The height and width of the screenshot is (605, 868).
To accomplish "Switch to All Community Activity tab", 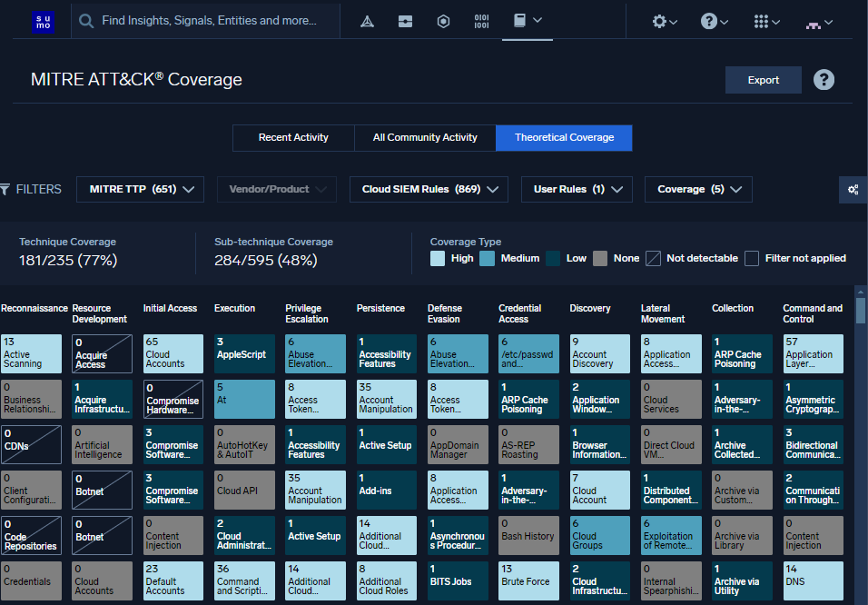I will click(425, 137).
